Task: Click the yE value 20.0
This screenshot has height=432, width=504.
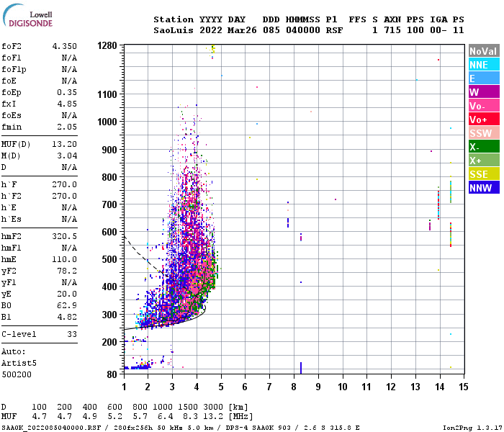Action: pyautogui.click(x=67, y=294)
